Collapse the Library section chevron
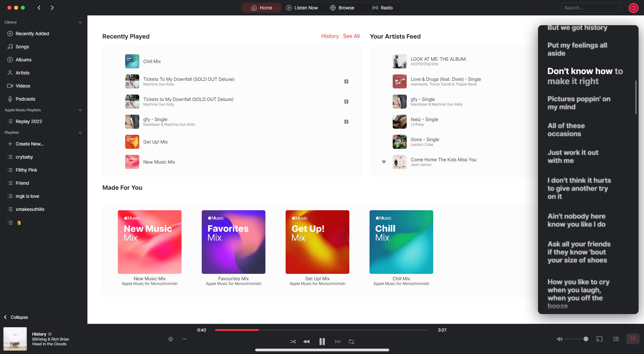Image resolution: width=644 pixels, height=354 pixels. click(80, 22)
